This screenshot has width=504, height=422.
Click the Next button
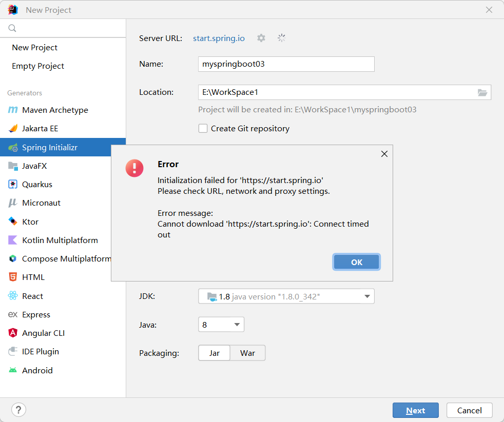point(416,410)
